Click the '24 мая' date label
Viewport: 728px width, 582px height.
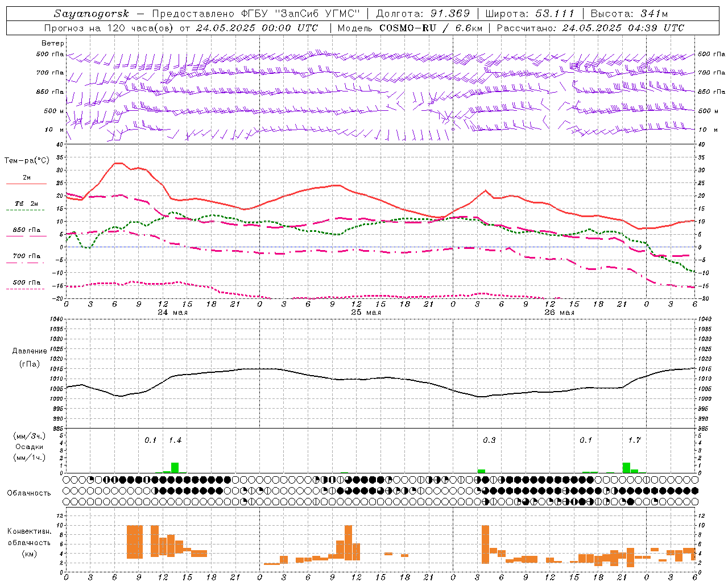(173, 312)
